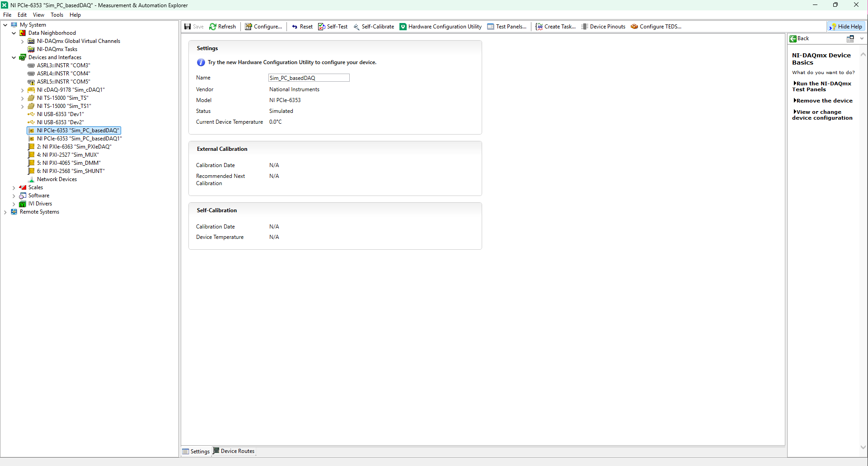Click the Network Devices icon
The height and width of the screenshot is (466, 868).
pos(31,179)
